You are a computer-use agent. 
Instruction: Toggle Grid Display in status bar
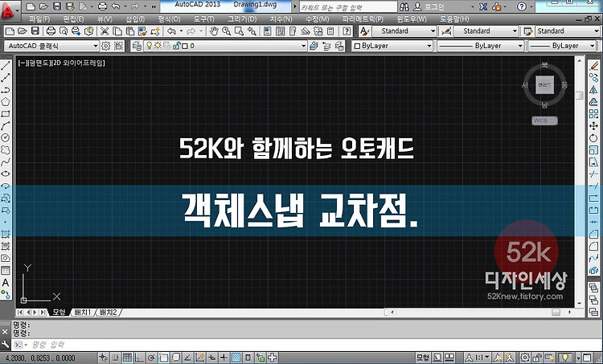(127, 358)
